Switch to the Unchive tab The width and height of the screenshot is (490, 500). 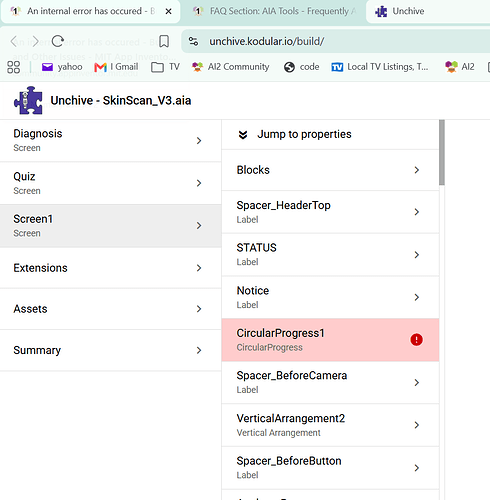point(428,11)
